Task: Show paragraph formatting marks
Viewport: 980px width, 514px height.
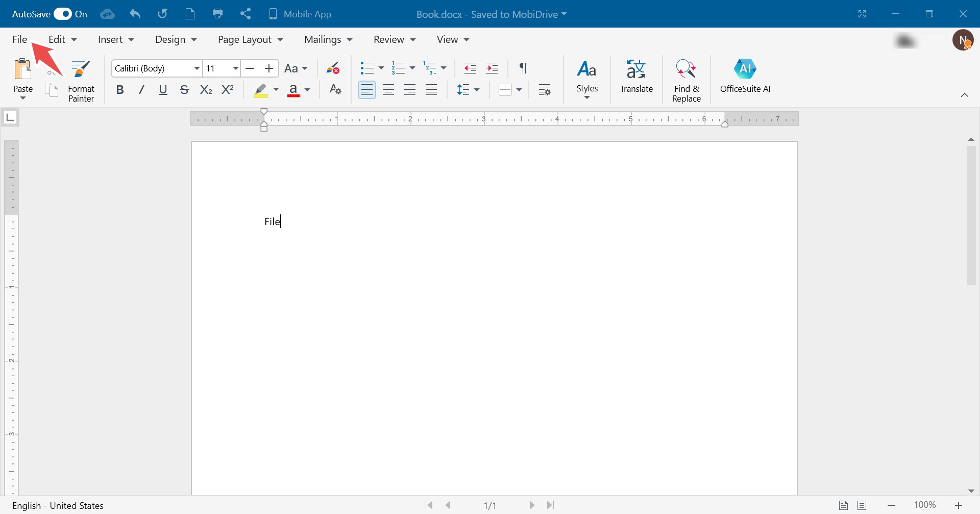Action: pyautogui.click(x=523, y=68)
